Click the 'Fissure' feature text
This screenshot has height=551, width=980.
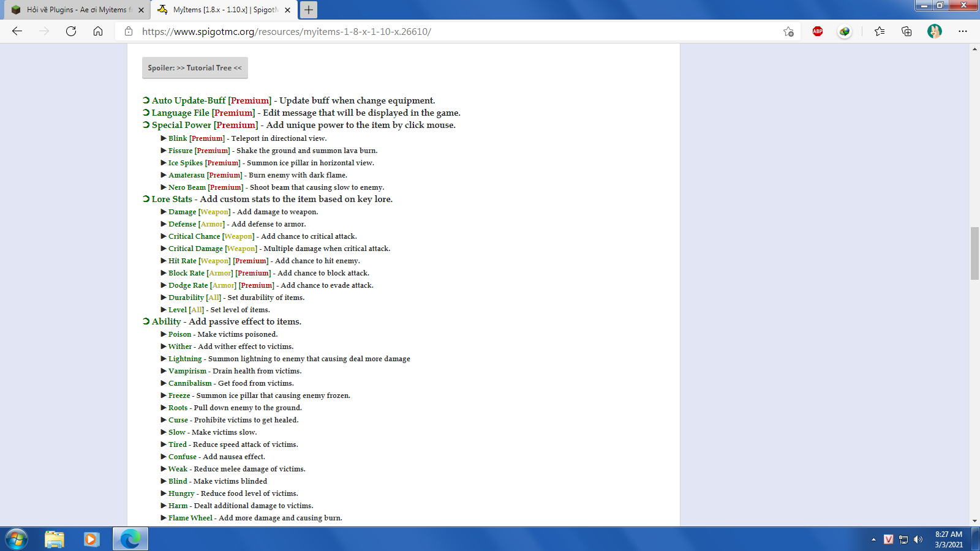click(x=181, y=151)
